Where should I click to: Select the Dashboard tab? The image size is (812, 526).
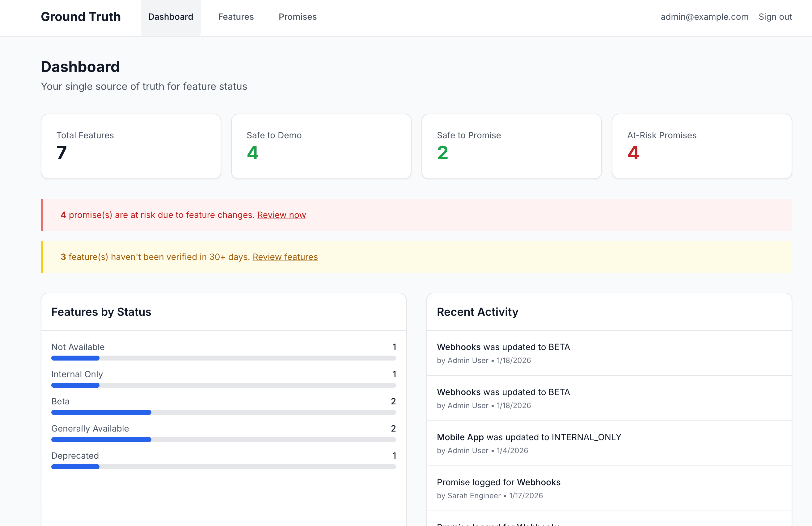[x=171, y=17]
